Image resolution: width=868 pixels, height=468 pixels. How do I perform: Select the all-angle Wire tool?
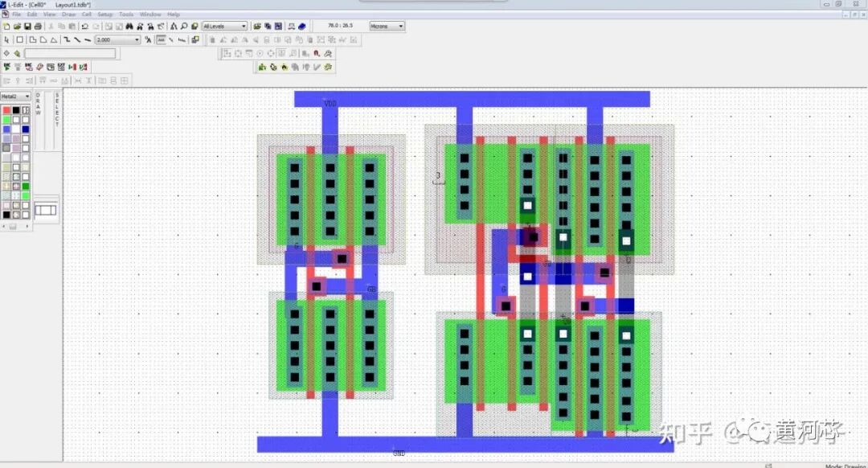tap(88, 40)
